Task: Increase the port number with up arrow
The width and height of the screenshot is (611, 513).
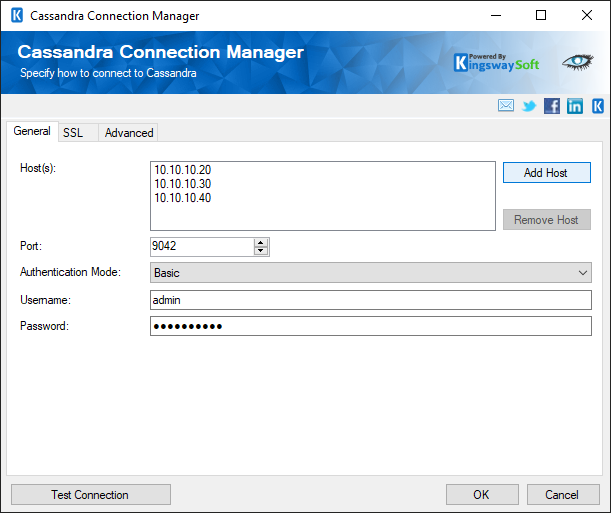Action: click(x=261, y=243)
